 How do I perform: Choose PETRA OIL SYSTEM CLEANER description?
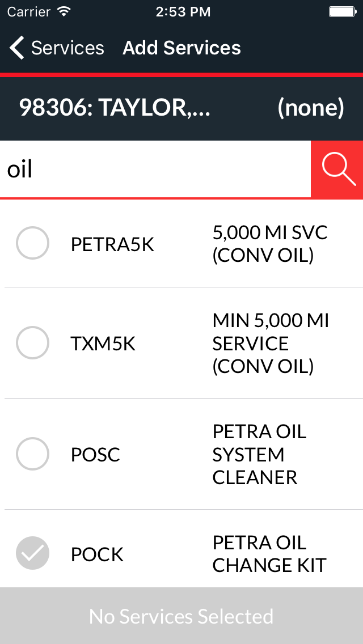pos(259,454)
